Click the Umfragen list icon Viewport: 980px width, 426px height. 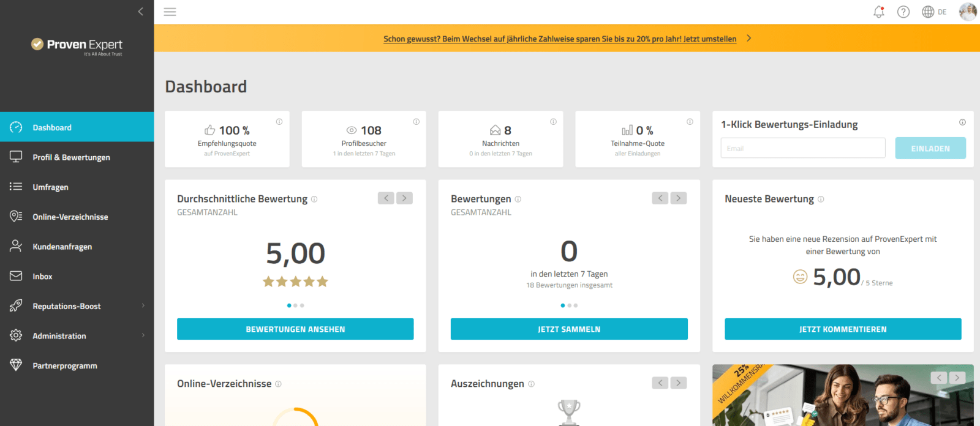pos(16,187)
